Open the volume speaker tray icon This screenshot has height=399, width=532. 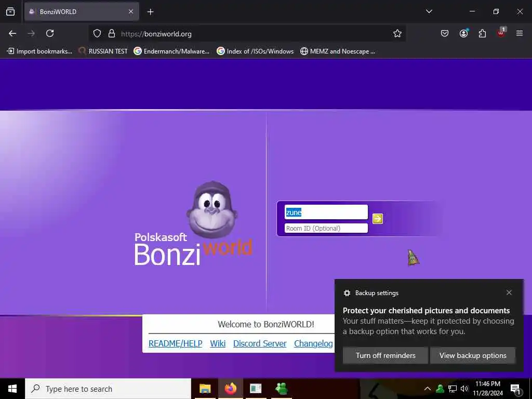[464, 389]
